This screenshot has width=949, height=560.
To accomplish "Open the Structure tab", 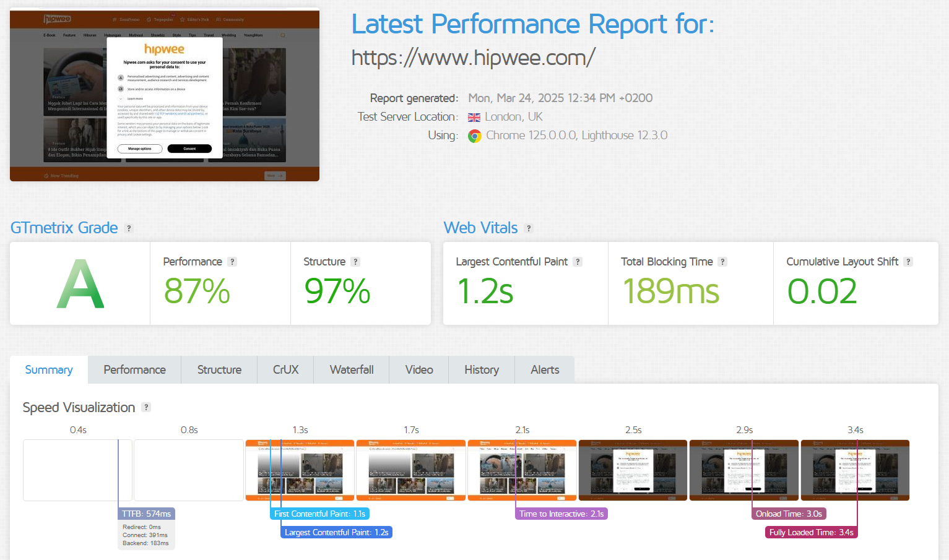I will [219, 369].
